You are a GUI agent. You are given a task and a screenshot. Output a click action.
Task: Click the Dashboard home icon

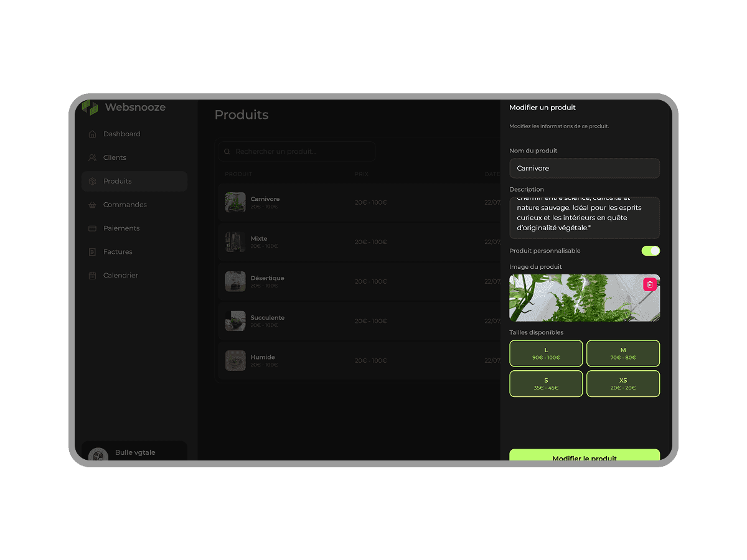(92, 134)
